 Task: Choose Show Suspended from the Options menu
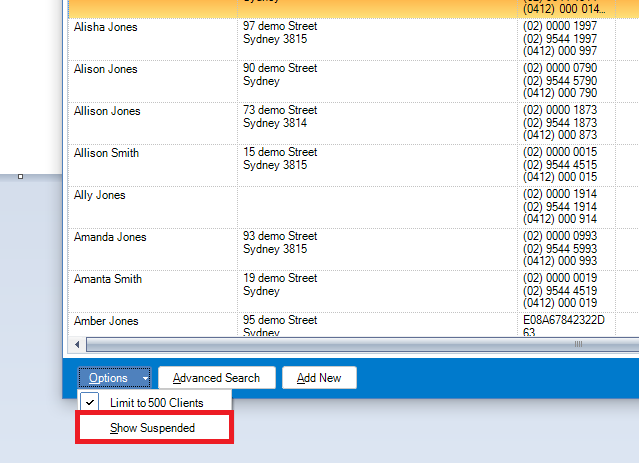tap(153, 428)
